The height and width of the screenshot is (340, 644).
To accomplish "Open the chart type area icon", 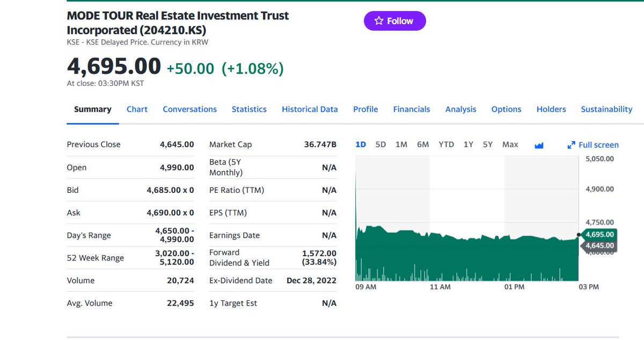I will [x=539, y=145].
